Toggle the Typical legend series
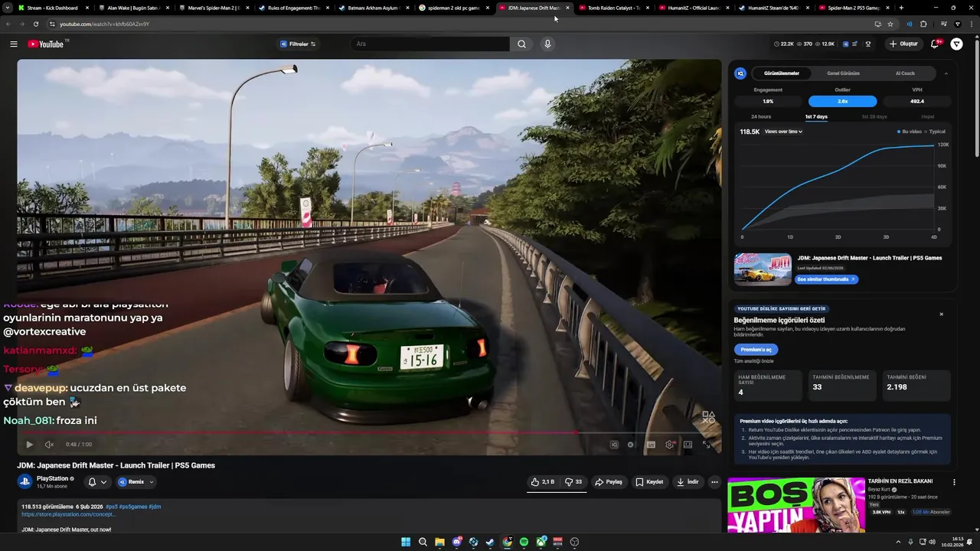Viewport: 980px width, 551px height. pyautogui.click(x=935, y=132)
